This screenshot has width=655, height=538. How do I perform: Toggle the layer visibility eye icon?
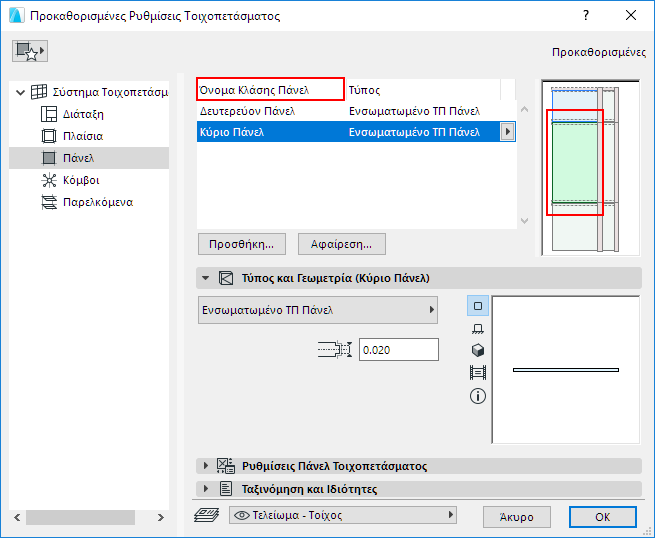click(x=241, y=515)
